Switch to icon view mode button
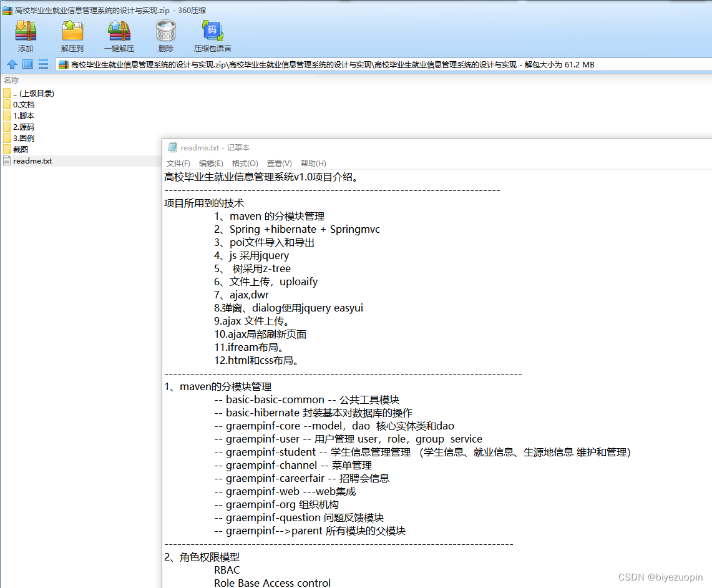The image size is (712, 588). (27, 64)
